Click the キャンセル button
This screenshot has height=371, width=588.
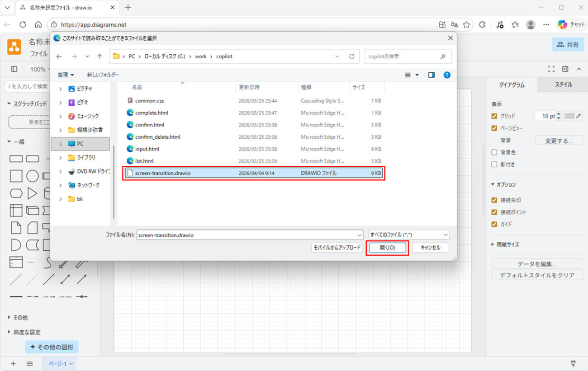click(430, 248)
